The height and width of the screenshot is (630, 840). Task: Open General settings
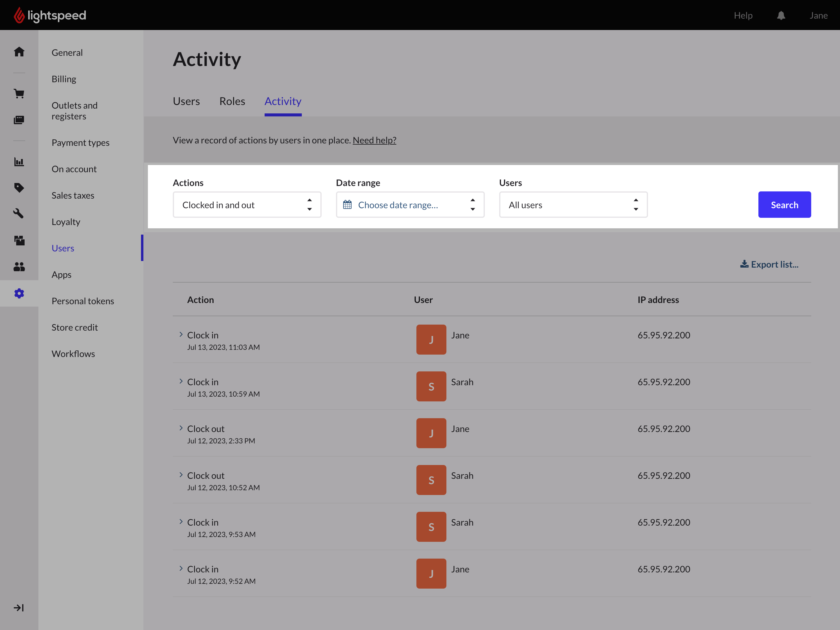point(67,52)
